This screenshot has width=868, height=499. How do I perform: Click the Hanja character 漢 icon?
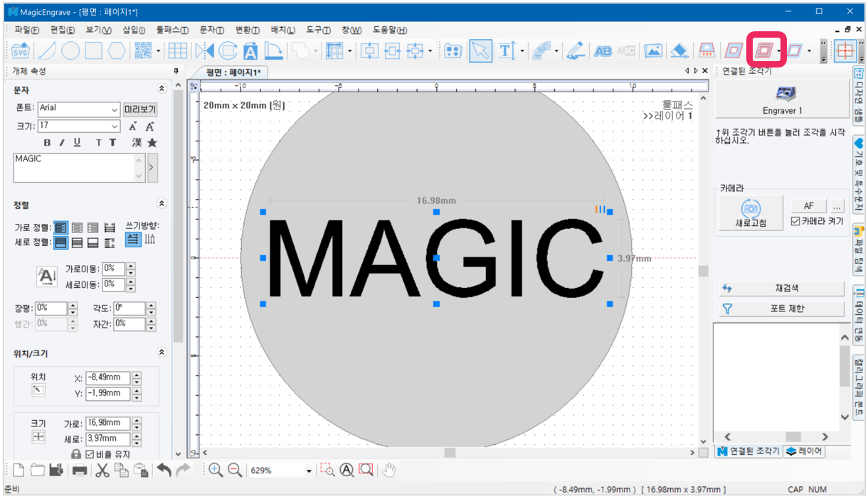(137, 143)
